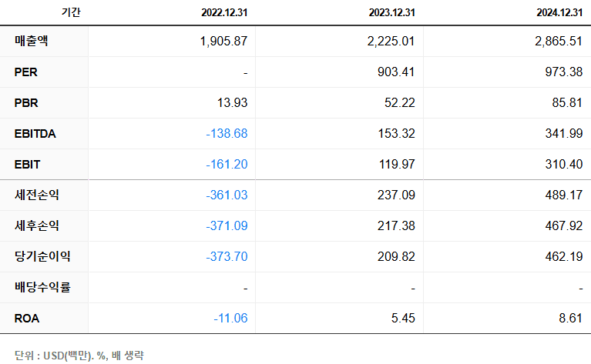Click ROA value 8.61
This screenshot has height=364, width=591.
[x=571, y=319]
